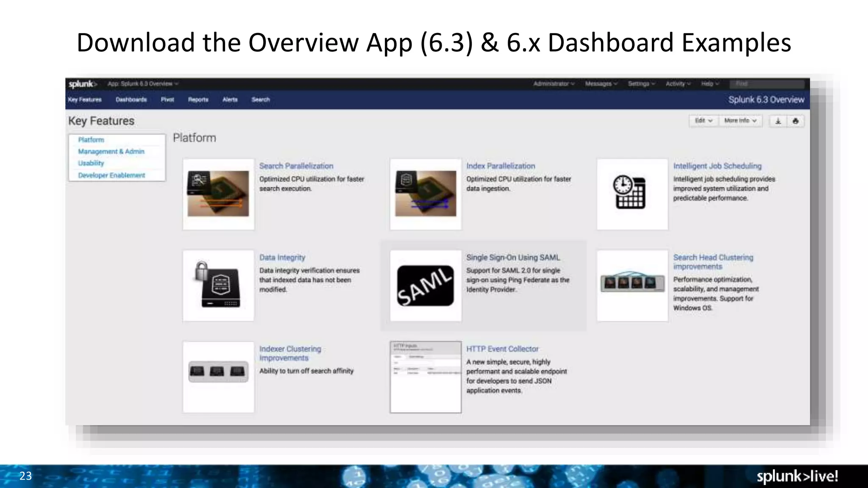Open the Search Parallelization link
Image resolution: width=868 pixels, height=488 pixels.
coord(296,166)
